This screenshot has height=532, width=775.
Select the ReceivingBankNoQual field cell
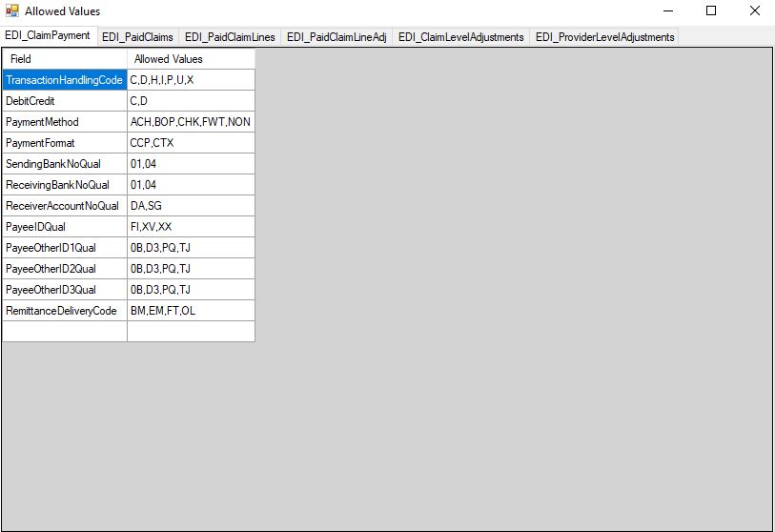pyautogui.click(x=65, y=185)
